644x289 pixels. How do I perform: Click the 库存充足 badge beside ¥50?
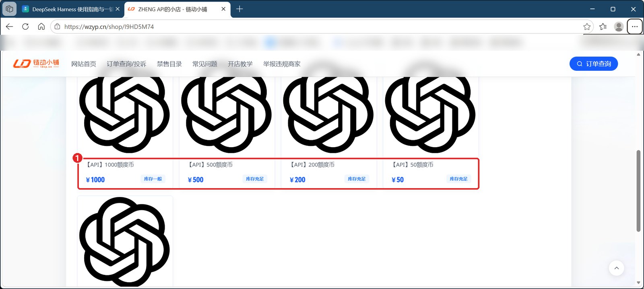tap(458, 179)
